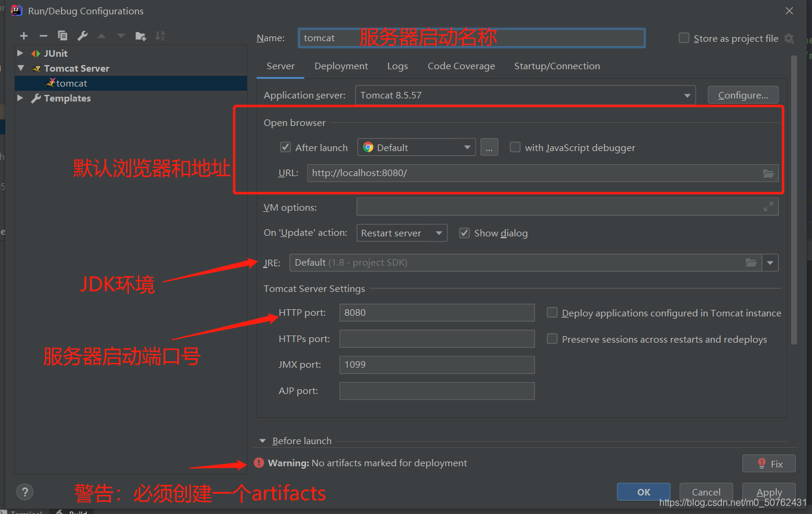Open On 'Update' action Restart server dropdown
Viewport: 812px width, 514px height.
pyautogui.click(x=402, y=233)
